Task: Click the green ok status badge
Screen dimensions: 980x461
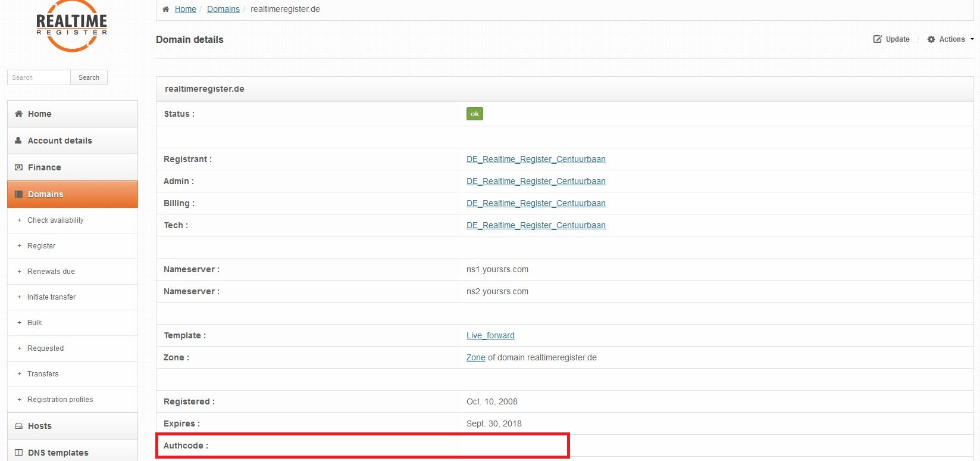Action: (x=475, y=114)
